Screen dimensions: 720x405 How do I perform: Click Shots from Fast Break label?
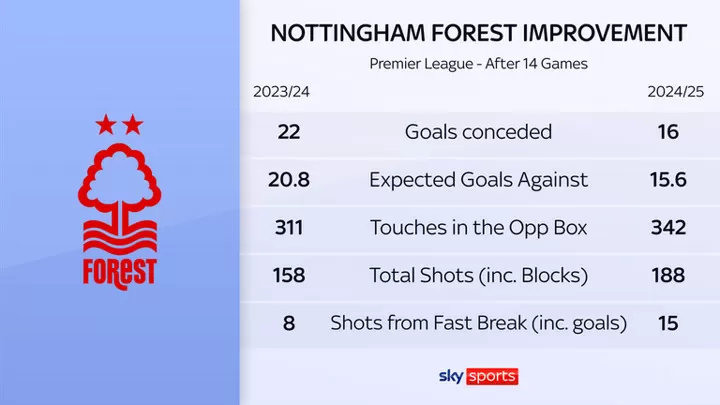coord(478,323)
